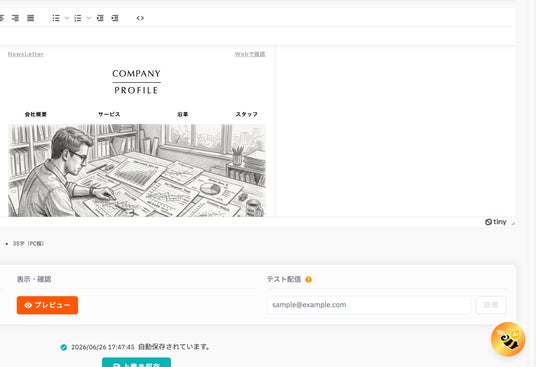Select the スタッフ menu item in the newsletter

[246, 114]
